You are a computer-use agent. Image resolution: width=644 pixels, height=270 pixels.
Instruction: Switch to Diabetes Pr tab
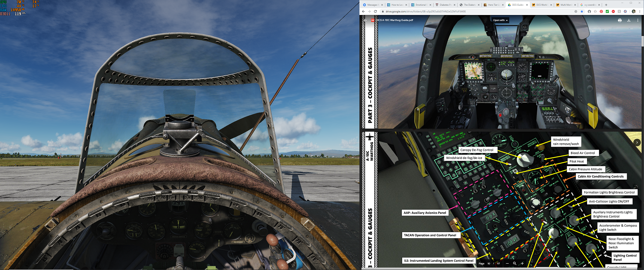[x=445, y=5]
